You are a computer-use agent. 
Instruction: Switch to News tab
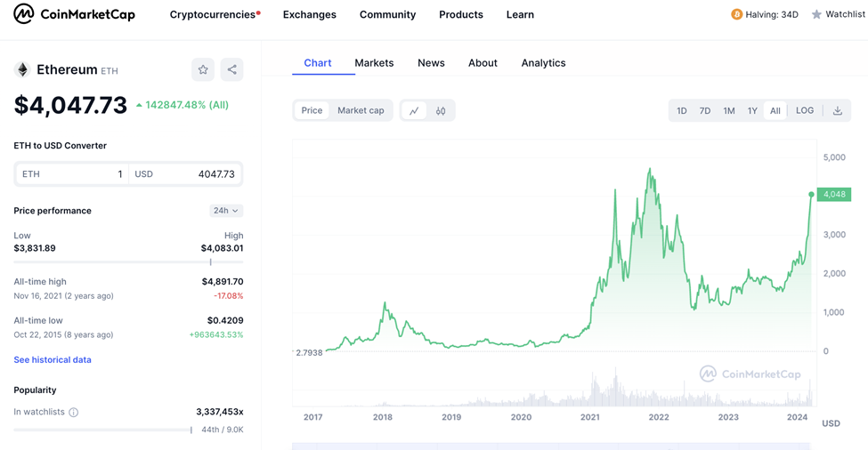[431, 63]
